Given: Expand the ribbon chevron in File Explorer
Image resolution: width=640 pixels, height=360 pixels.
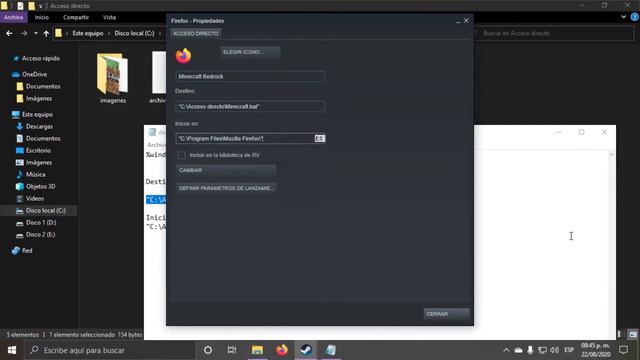Looking at the screenshot, I should (623, 17).
